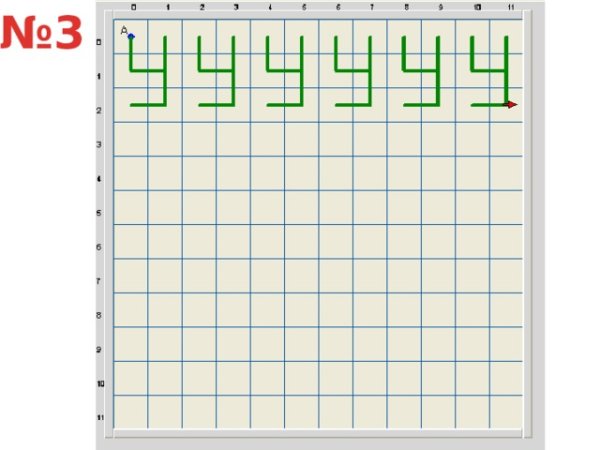Click number 9 on the left ruler

pyautogui.click(x=99, y=349)
